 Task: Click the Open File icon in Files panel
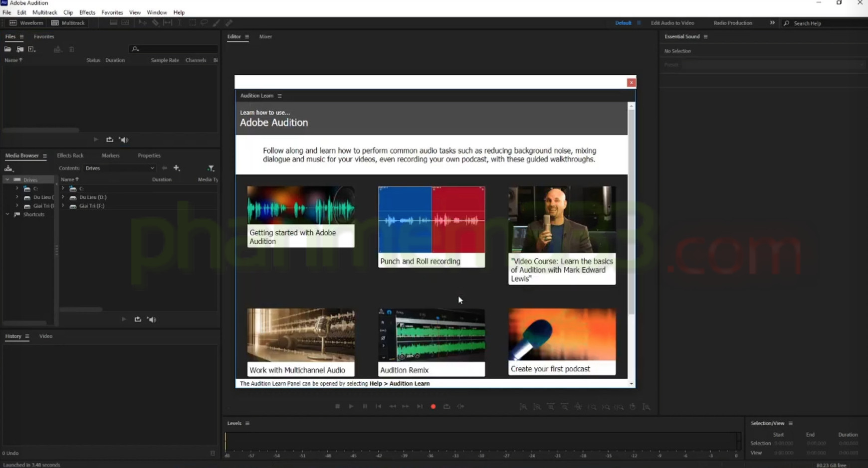point(7,49)
